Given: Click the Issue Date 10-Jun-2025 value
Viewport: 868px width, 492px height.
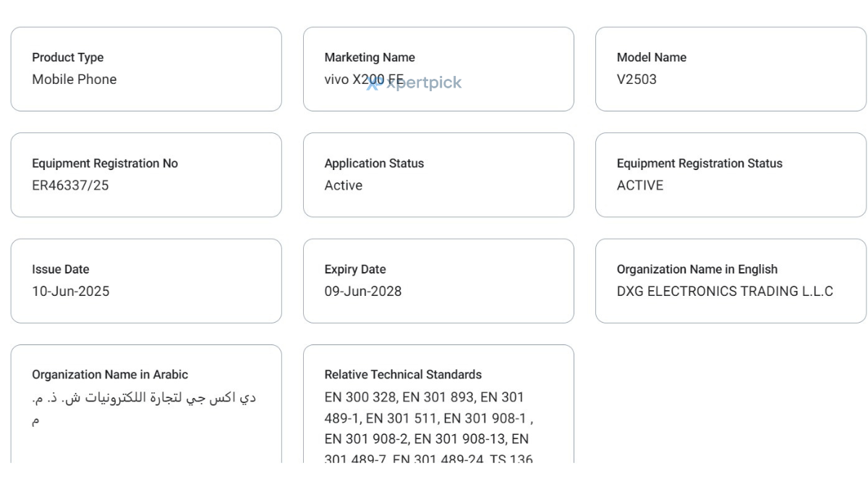Looking at the screenshot, I should pyautogui.click(x=71, y=292).
